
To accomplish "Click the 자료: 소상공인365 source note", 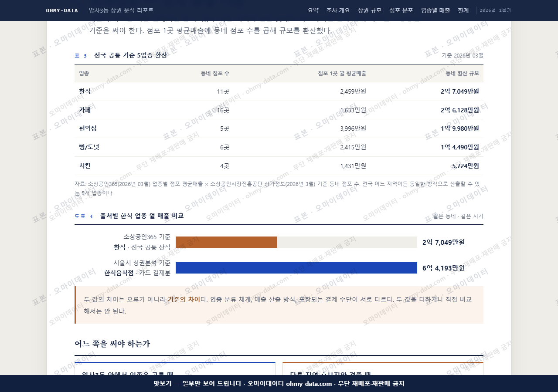I will coord(279,188).
